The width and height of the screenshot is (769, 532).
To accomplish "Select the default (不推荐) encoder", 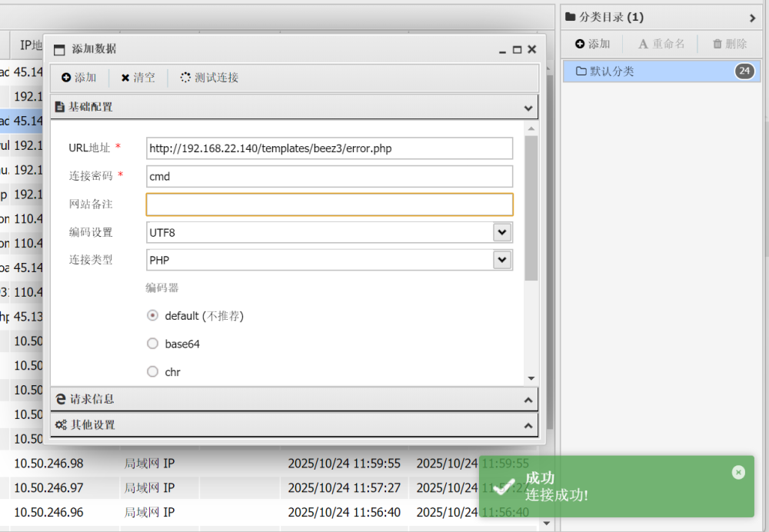I will pyautogui.click(x=152, y=315).
